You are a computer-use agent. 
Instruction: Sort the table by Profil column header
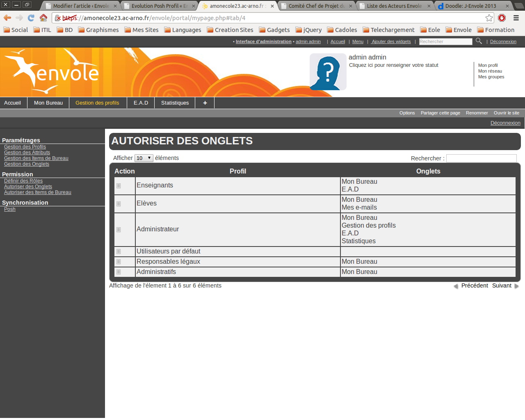[x=237, y=171]
